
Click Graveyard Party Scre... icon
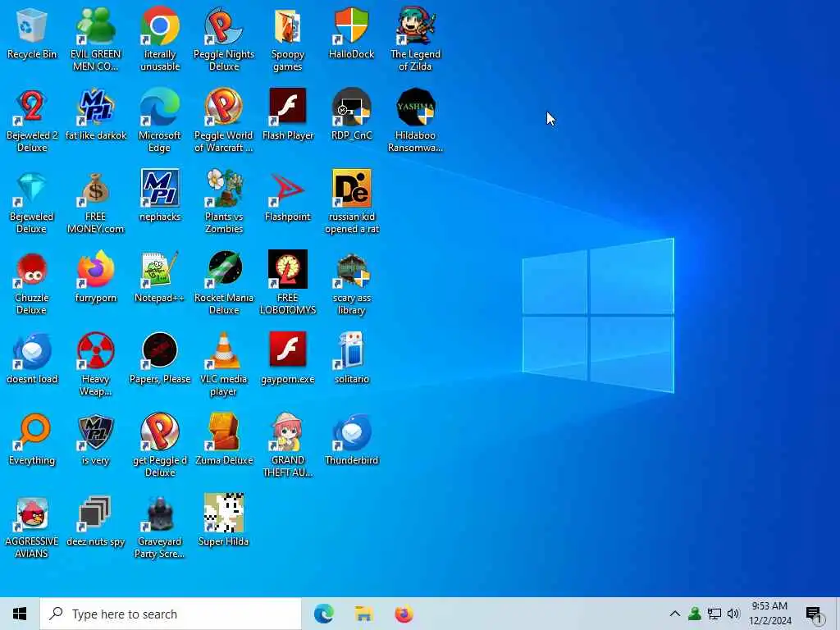[x=160, y=526]
